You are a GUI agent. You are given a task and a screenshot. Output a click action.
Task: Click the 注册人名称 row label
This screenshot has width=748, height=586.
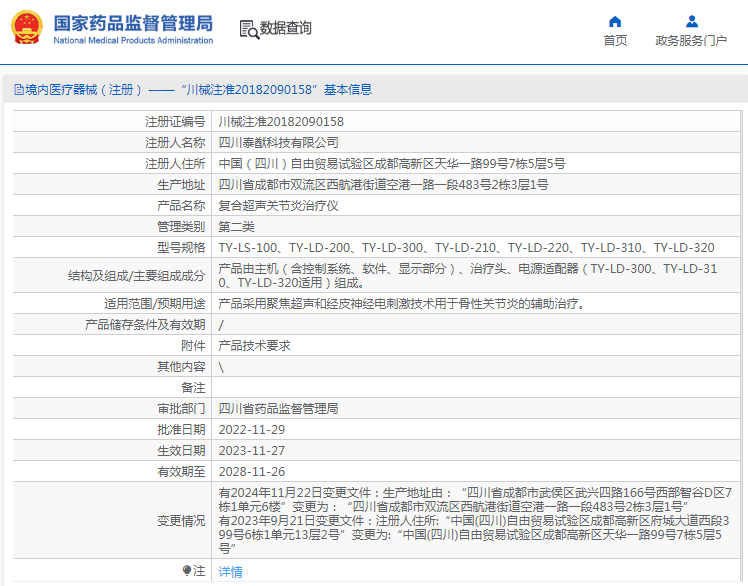tap(175, 143)
